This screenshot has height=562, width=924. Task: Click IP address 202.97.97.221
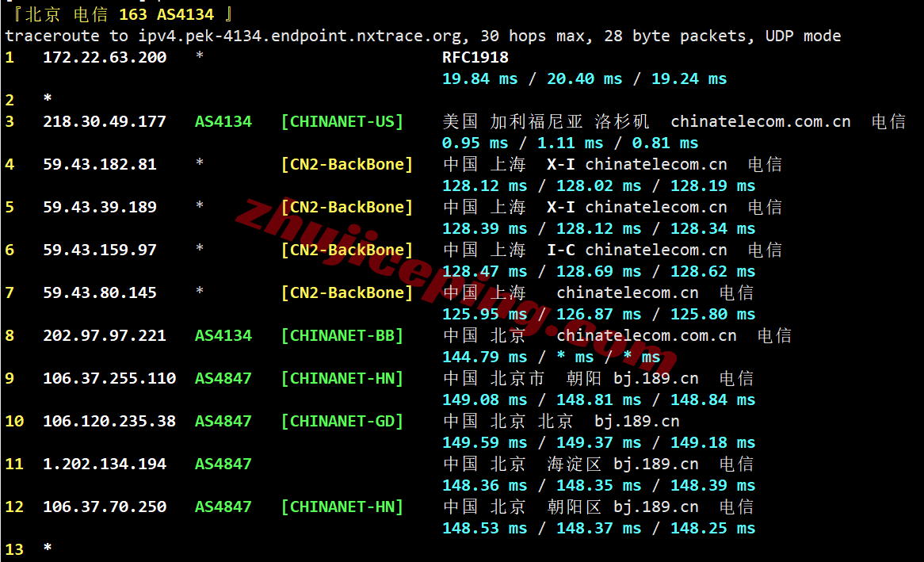(x=105, y=335)
